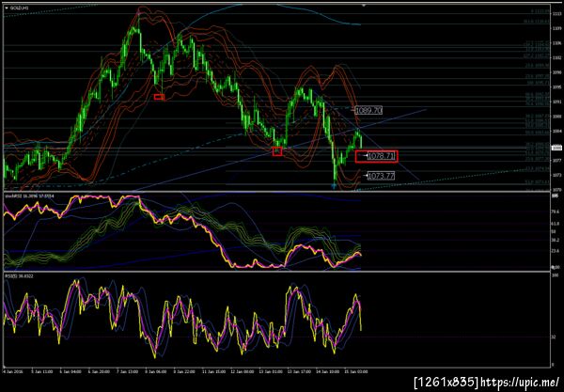Click the 100 level on the RSI scale
Viewport: 564px width, 392px height.
tap(556, 275)
